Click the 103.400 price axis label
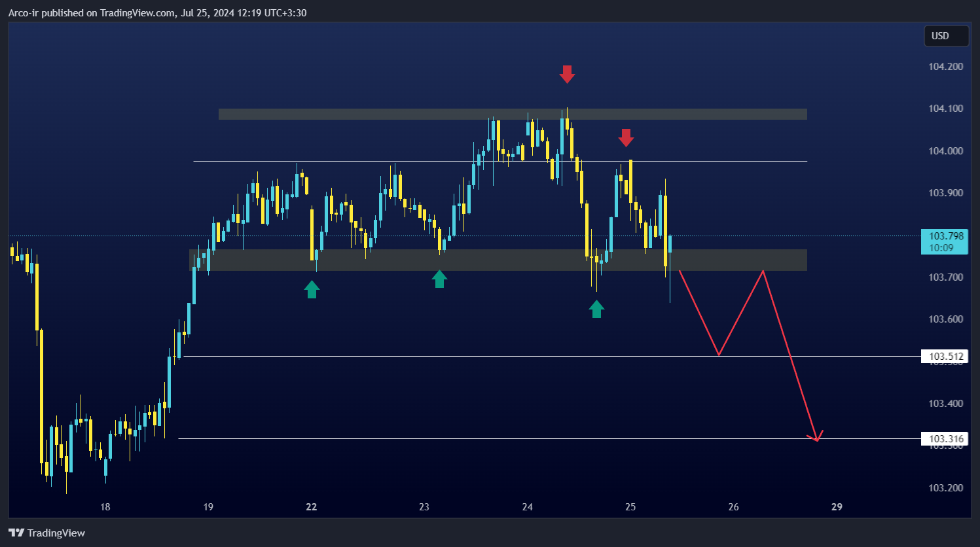The height and width of the screenshot is (547, 980). click(x=945, y=404)
